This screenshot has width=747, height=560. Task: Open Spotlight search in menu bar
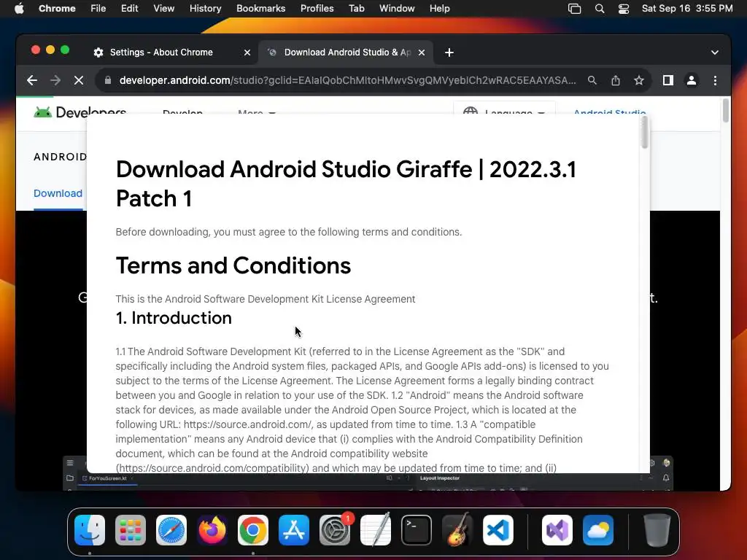(600, 9)
